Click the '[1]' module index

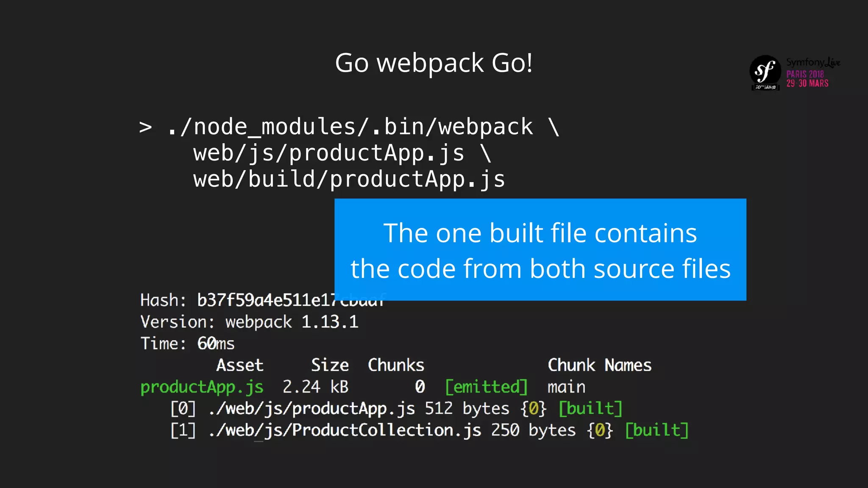[x=183, y=430]
